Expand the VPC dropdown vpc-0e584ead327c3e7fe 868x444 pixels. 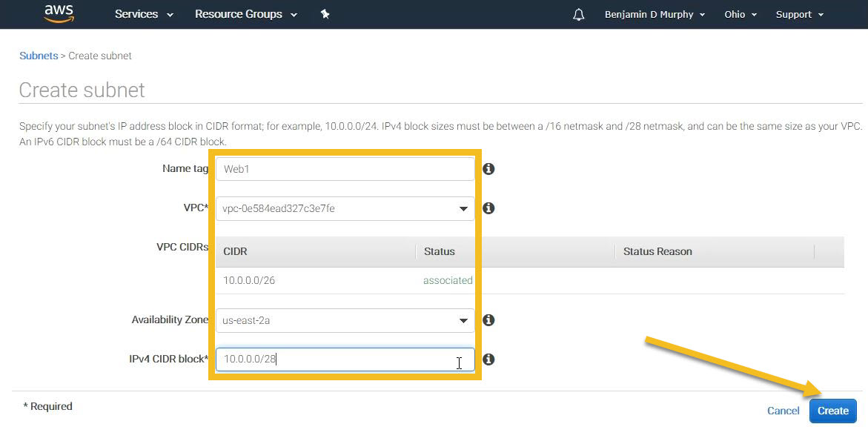pyautogui.click(x=345, y=209)
